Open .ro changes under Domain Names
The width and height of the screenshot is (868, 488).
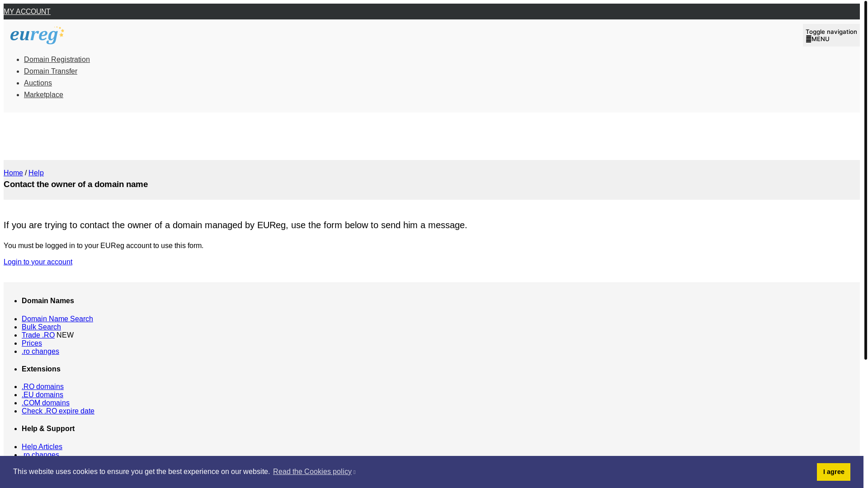point(40,352)
